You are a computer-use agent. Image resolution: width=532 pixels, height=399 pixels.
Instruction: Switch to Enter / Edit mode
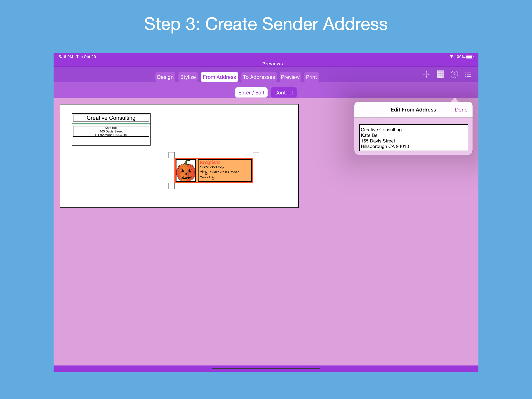coord(251,92)
